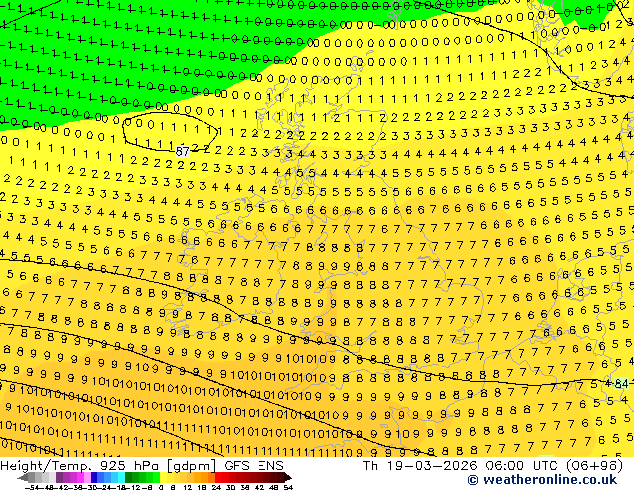Click the blue segment of the temperature legend
This screenshot has width=634, height=490.
(108, 478)
